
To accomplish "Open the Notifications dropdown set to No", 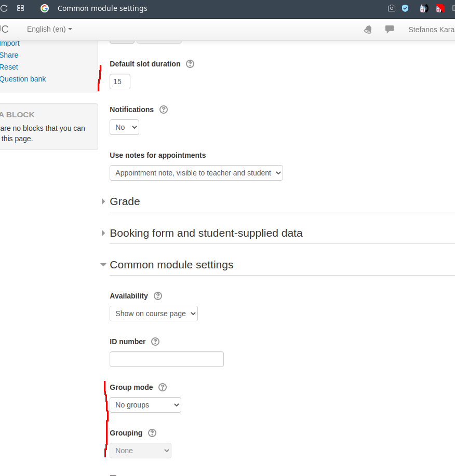I will click(x=124, y=127).
